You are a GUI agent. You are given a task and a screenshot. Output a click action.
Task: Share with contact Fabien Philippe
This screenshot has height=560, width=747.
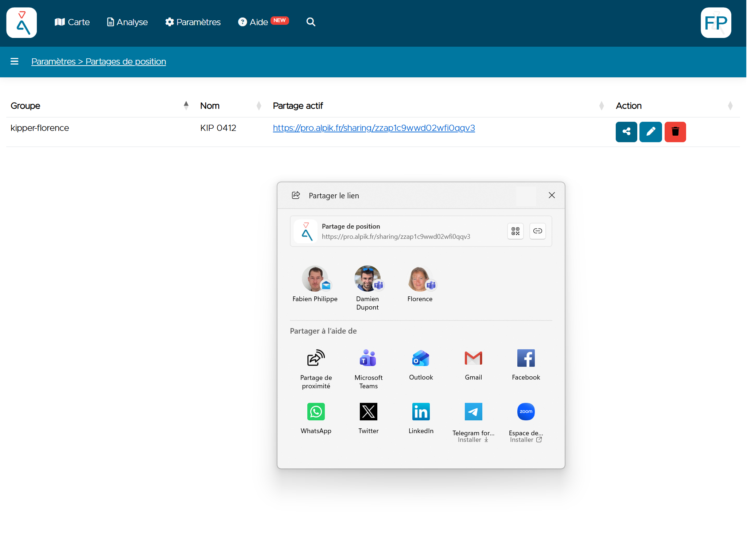point(315,284)
